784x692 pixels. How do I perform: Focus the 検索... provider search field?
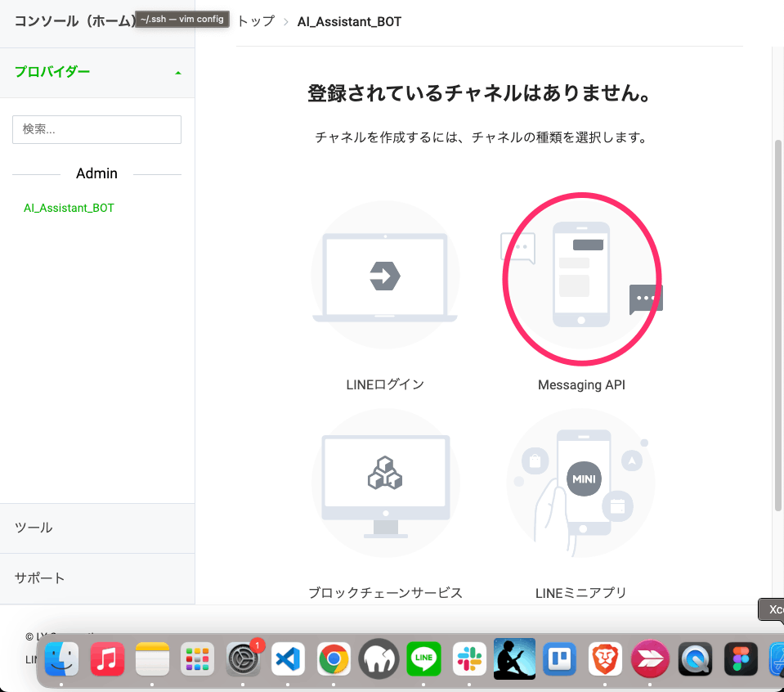97,129
